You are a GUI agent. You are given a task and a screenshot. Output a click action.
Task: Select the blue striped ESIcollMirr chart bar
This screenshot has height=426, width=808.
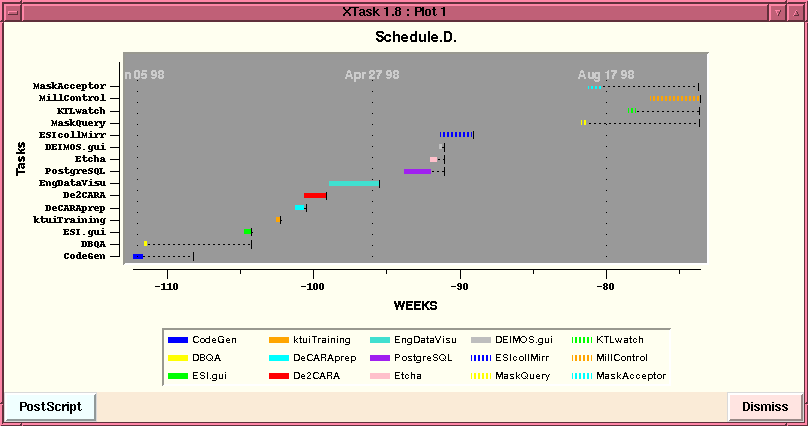pyautogui.click(x=455, y=134)
